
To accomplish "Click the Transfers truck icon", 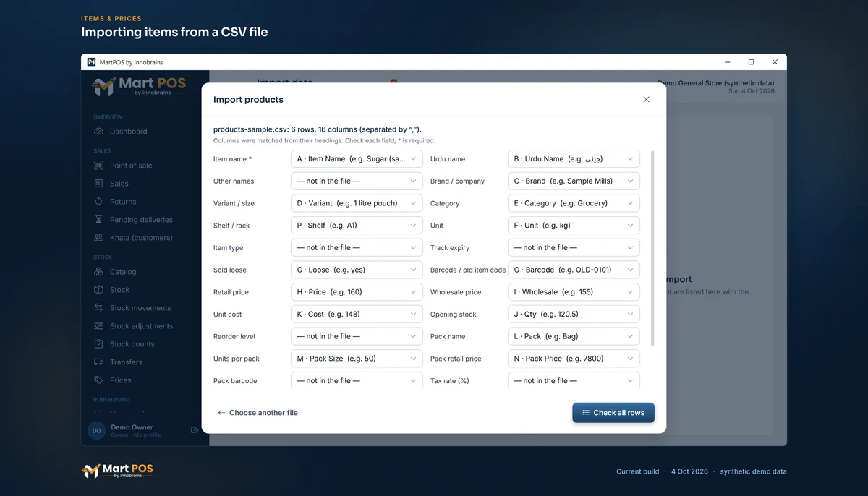I will tap(98, 362).
